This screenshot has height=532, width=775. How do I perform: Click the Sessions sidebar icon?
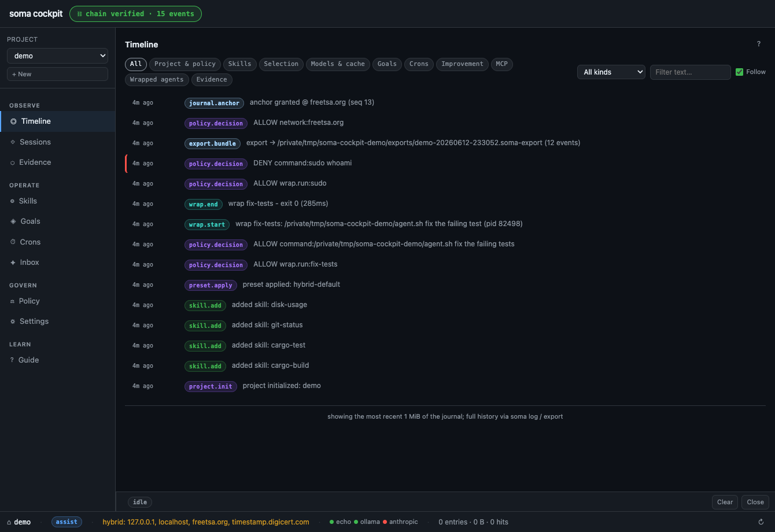pyautogui.click(x=13, y=142)
